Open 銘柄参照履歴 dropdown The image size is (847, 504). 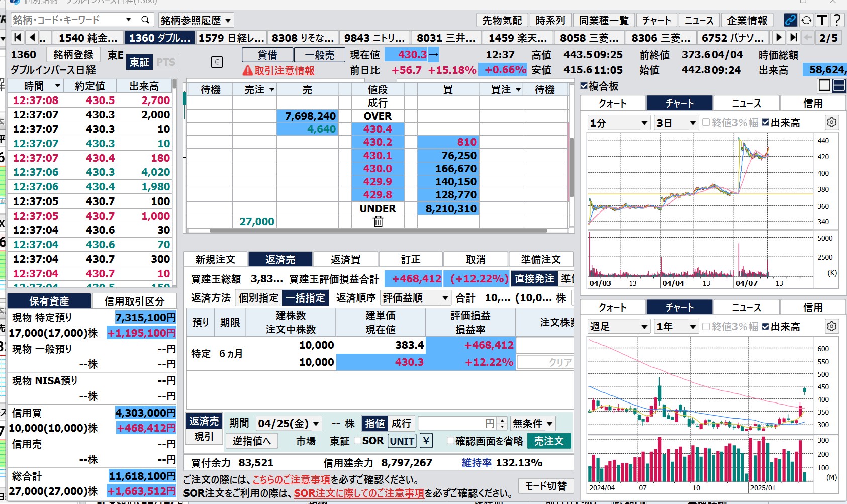pos(196,20)
